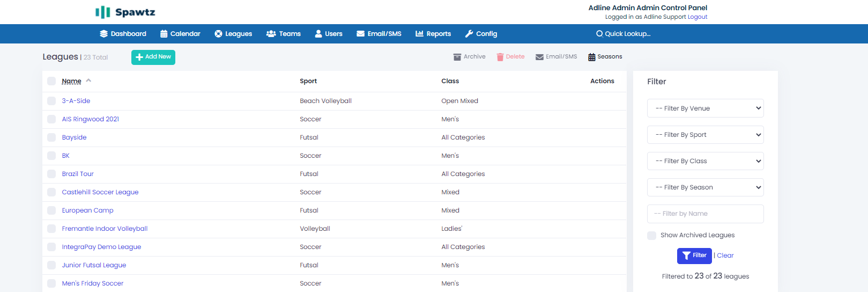Viewport: 868px width, 292px height.
Task: Check the Brazil Tour row checkbox
Action: coord(51,174)
